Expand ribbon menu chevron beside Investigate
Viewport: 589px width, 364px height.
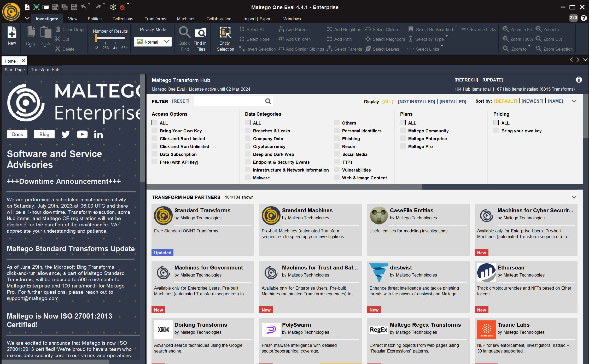pos(27,18)
